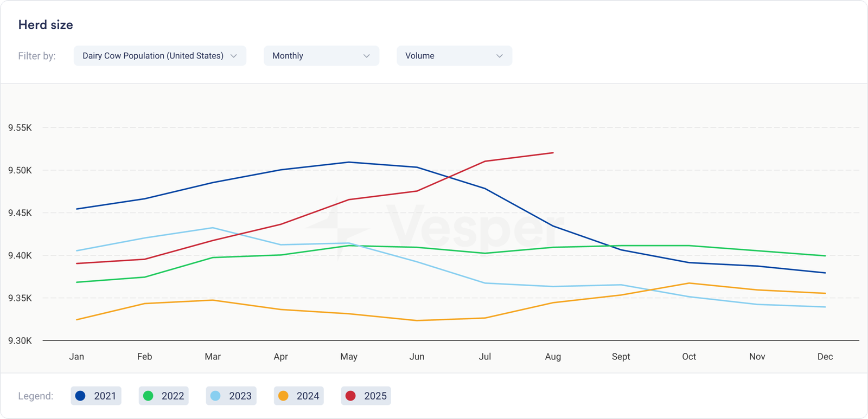Click the Herd size title
The height and width of the screenshot is (419, 868).
(x=46, y=25)
